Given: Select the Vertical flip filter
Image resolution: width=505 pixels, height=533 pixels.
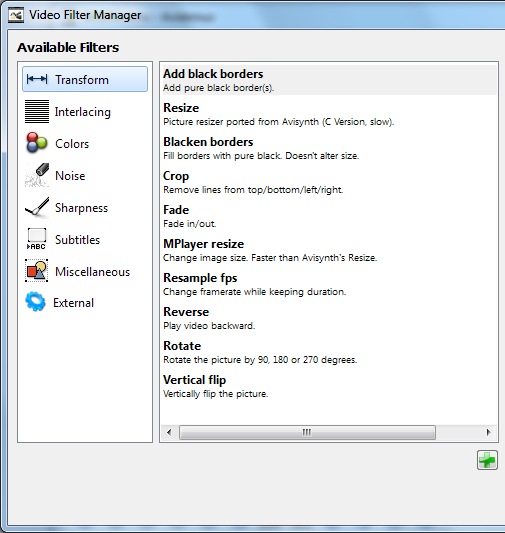Looking at the screenshot, I should 194,380.
